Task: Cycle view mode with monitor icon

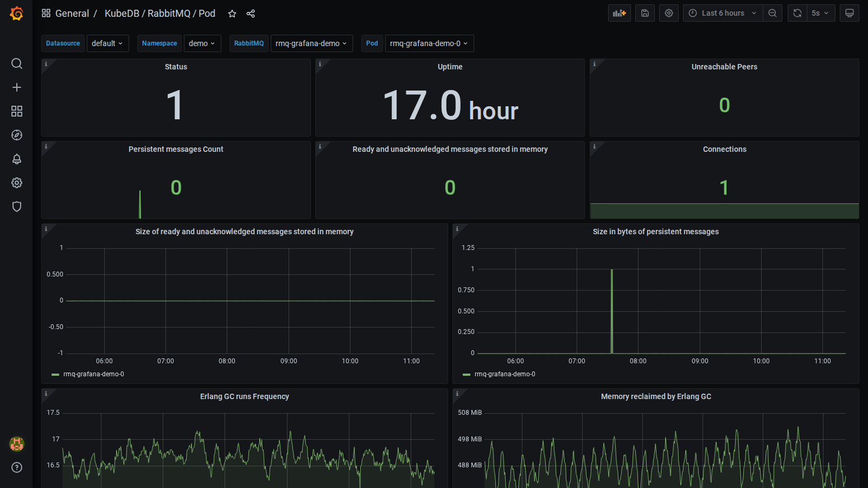Action: 850,13
